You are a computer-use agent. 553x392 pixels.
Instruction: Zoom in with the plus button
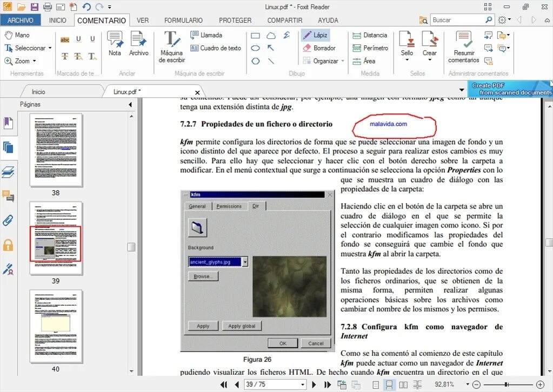point(539,384)
